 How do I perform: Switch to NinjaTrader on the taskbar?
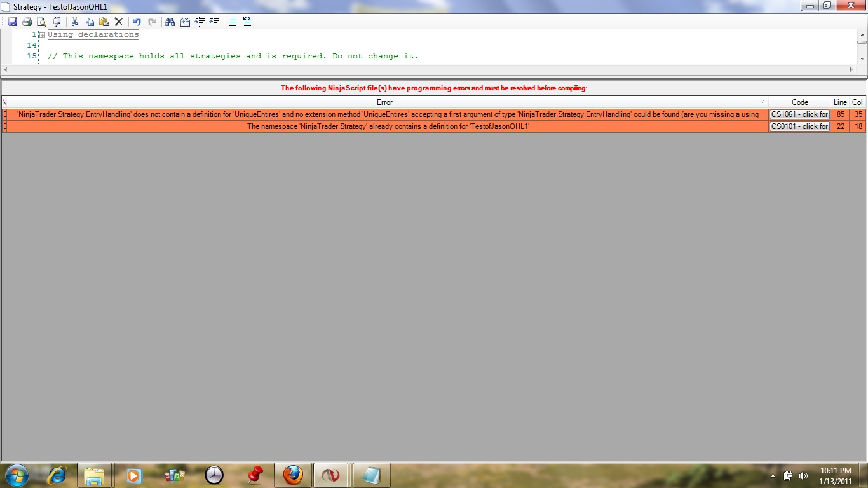[x=331, y=475]
